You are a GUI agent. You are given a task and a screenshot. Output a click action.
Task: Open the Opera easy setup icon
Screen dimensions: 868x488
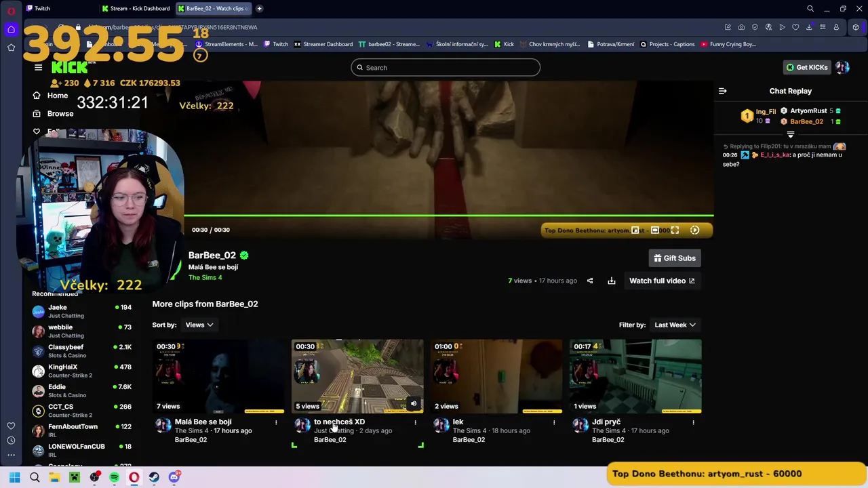pos(823,27)
